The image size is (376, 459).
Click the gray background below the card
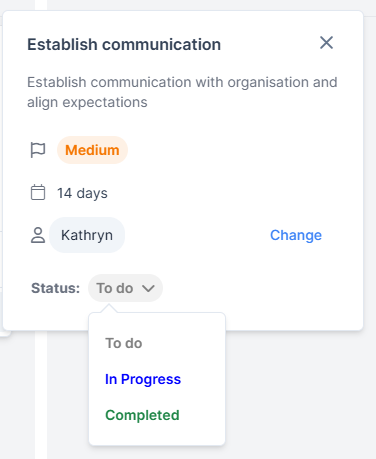(x=300, y=393)
